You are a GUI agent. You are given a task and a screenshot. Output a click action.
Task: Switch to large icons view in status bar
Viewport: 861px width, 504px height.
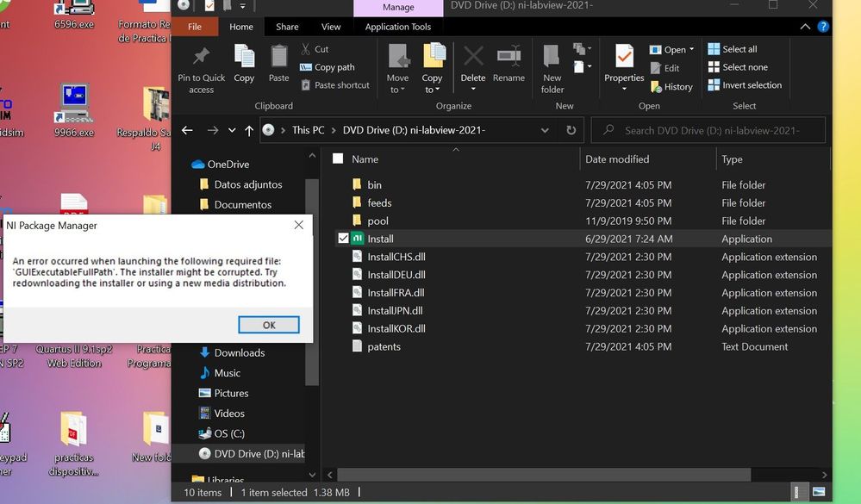pyautogui.click(x=818, y=491)
